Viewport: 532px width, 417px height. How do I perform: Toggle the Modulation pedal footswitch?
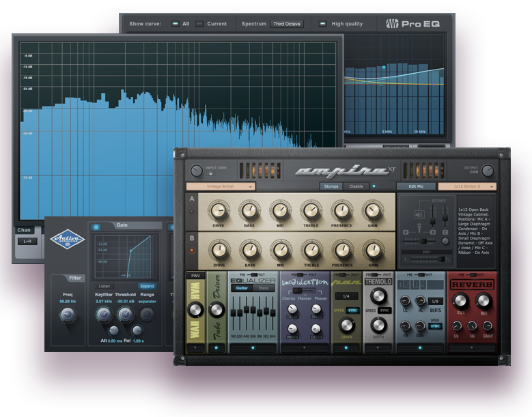(305, 348)
